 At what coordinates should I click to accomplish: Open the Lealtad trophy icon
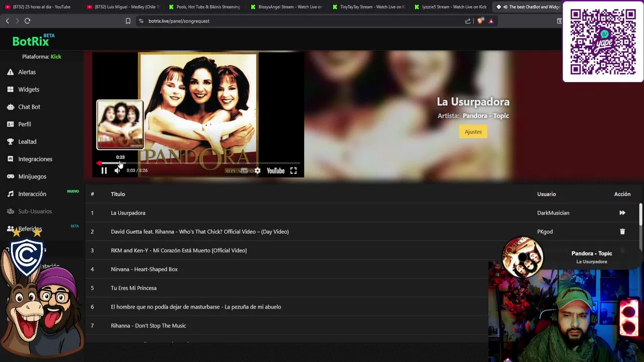tap(10, 142)
